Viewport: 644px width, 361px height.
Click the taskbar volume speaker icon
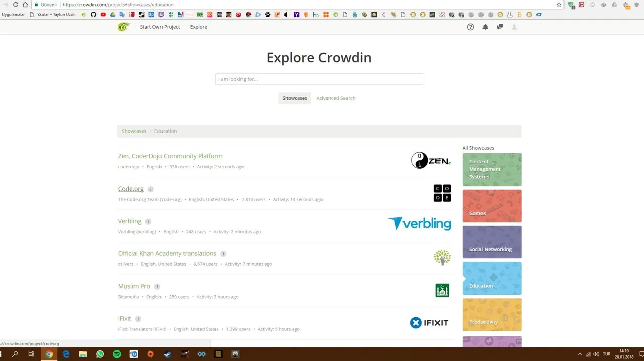tap(596, 354)
